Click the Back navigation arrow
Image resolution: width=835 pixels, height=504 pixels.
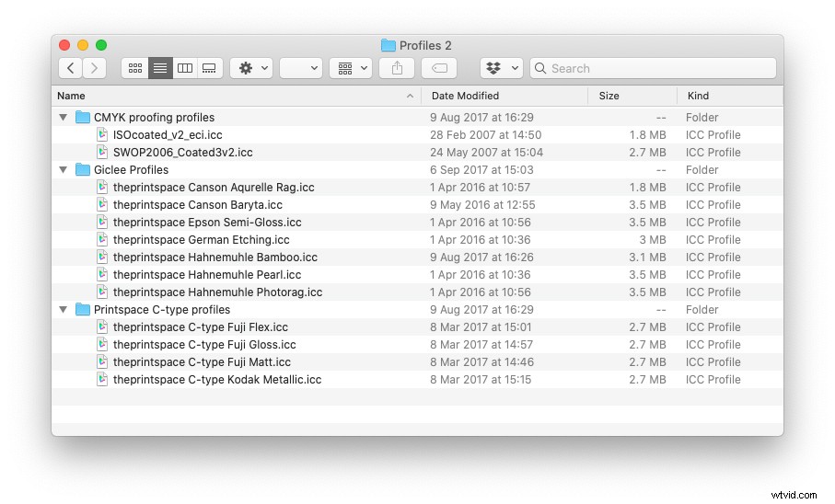(71, 68)
